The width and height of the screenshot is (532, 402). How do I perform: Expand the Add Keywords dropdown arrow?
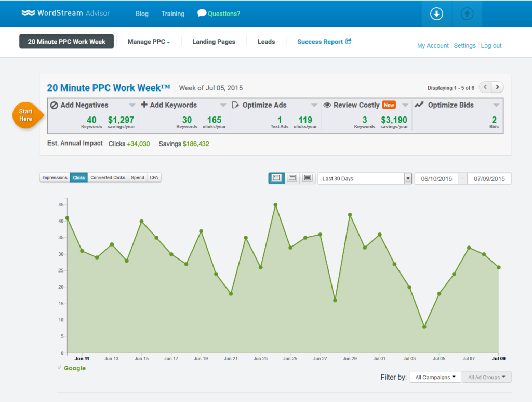point(223,105)
